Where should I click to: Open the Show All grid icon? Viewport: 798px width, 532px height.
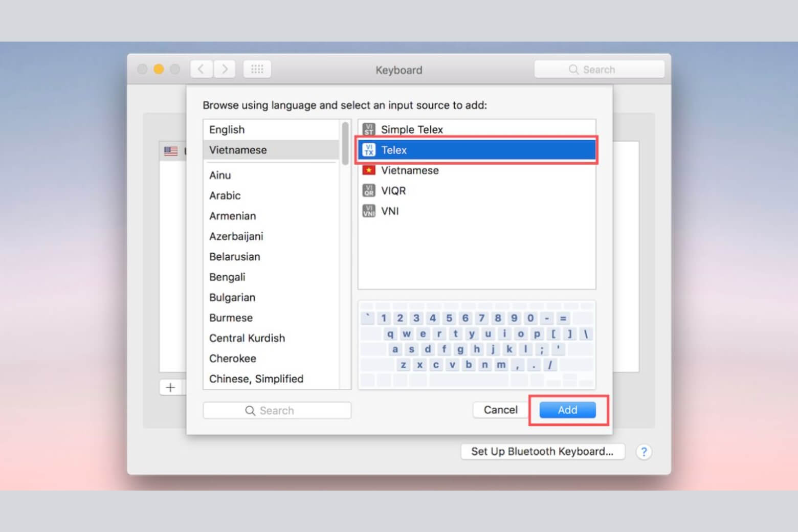257,69
